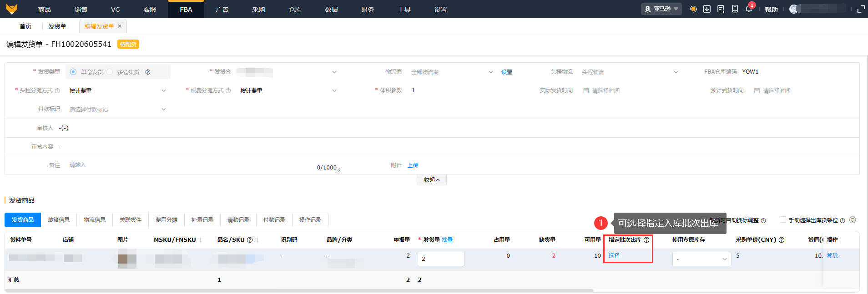This screenshot has height=294, width=868.
Task: Click the notification bell icon
Action: (748, 9)
